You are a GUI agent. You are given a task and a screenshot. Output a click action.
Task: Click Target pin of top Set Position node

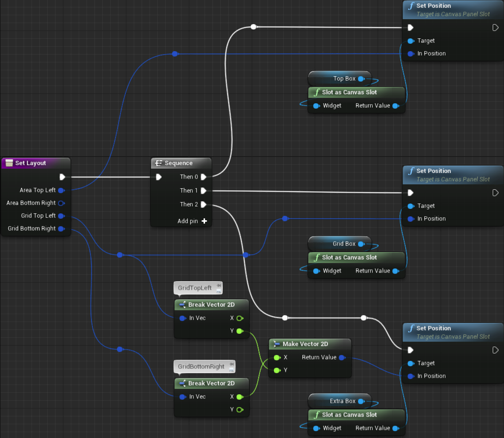click(x=411, y=41)
